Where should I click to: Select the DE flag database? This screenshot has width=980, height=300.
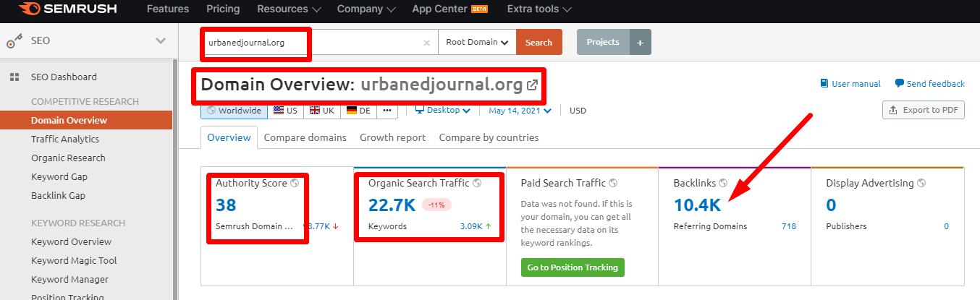pos(358,111)
